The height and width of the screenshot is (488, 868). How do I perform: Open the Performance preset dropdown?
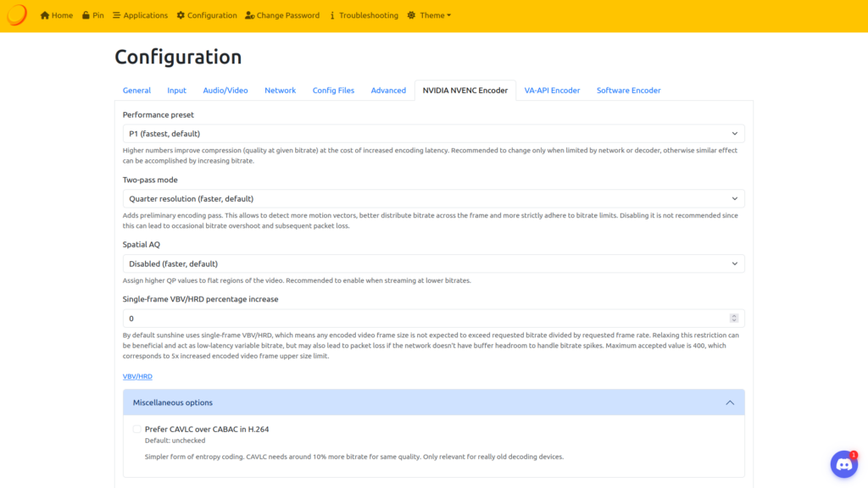pos(433,134)
